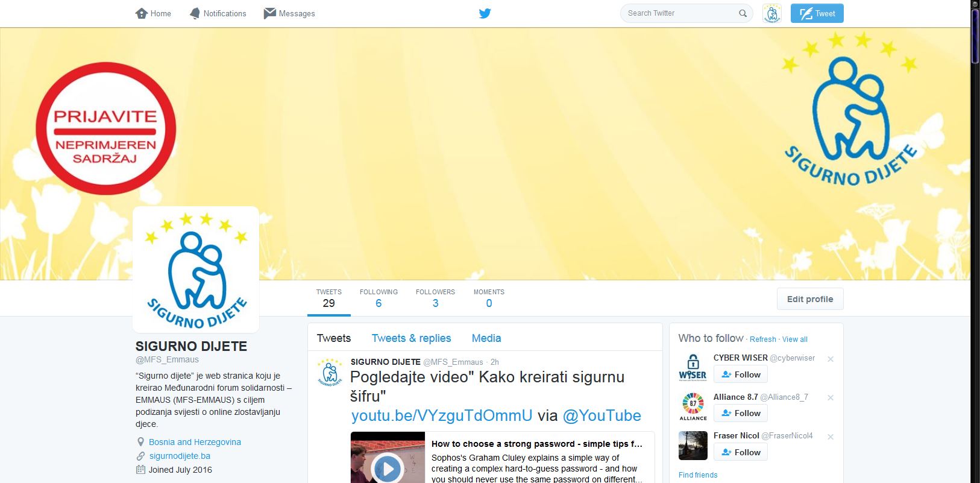Open the Home page via house icon

(x=142, y=13)
